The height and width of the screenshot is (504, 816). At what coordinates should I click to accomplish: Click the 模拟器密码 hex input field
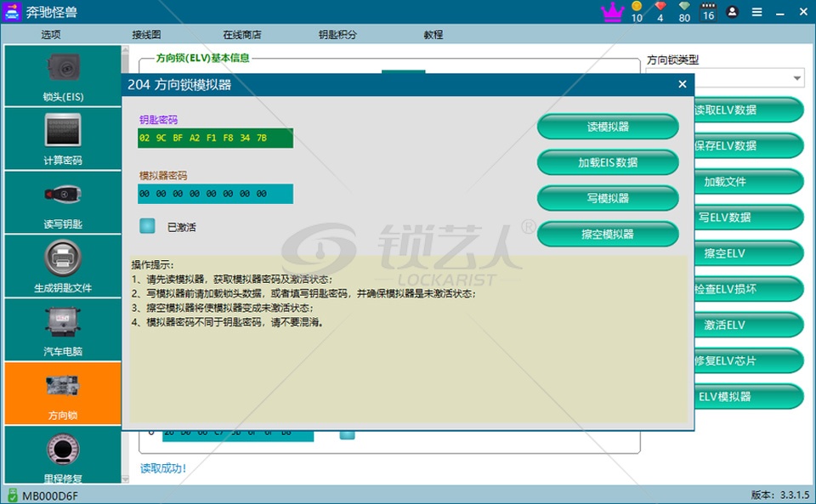(x=215, y=194)
